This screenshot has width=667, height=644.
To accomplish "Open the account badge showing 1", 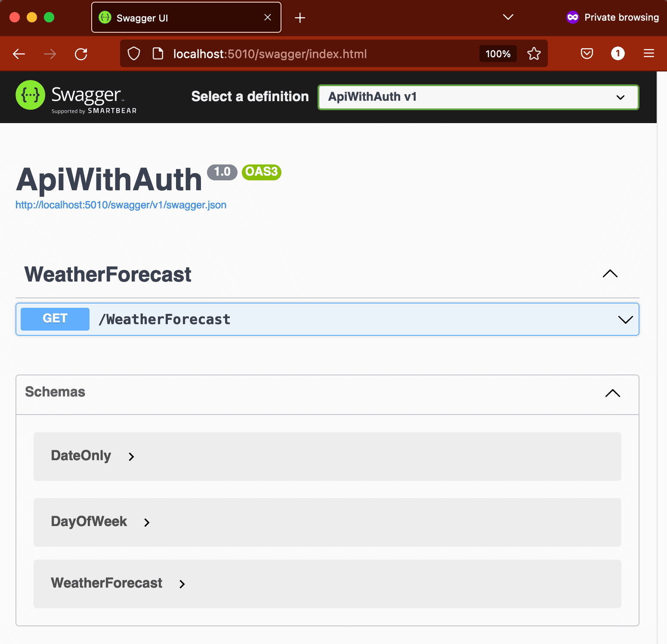I will pos(618,53).
